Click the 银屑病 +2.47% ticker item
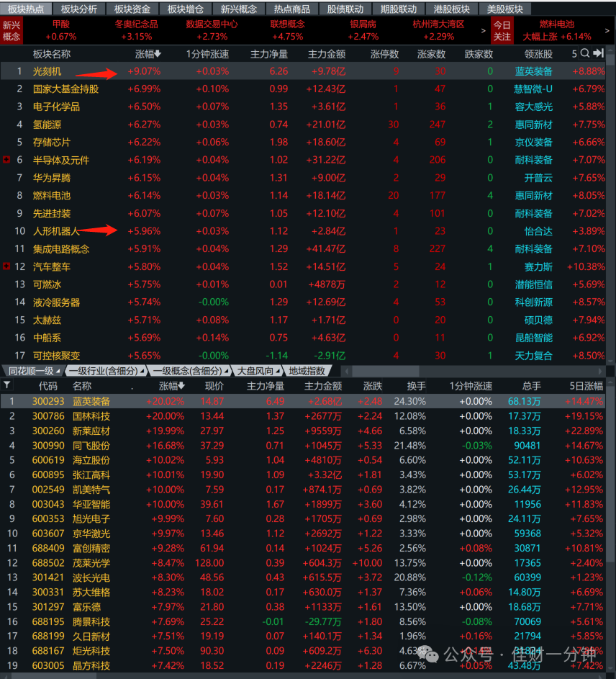Viewport: 616px width, 679px height. coord(363,30)
